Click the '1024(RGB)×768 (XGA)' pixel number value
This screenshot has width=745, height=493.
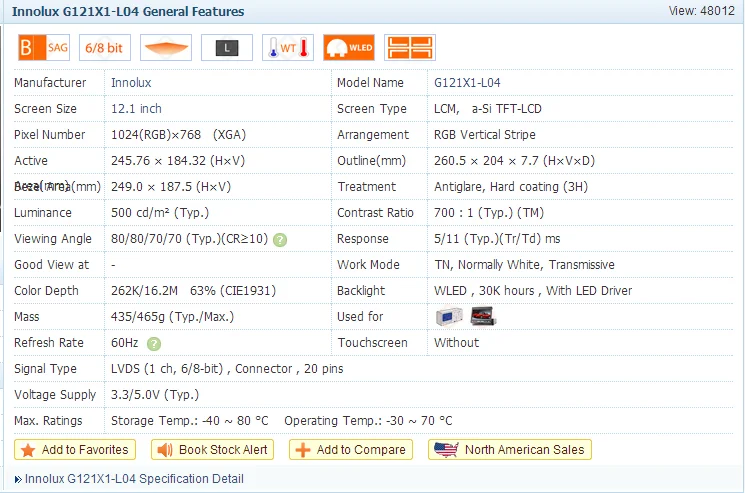tap(178, 135)
